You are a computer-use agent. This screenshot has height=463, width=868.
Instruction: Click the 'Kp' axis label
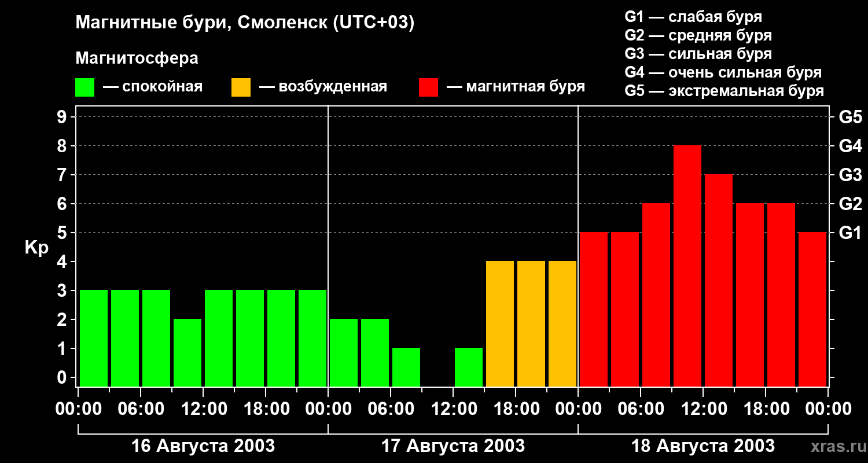[x=36, y=248]
